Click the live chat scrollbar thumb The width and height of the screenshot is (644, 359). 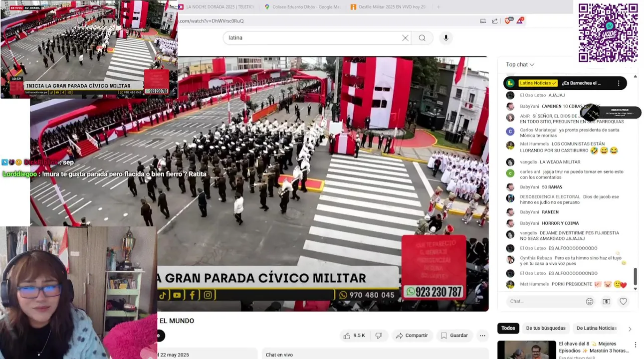(635, 276)
